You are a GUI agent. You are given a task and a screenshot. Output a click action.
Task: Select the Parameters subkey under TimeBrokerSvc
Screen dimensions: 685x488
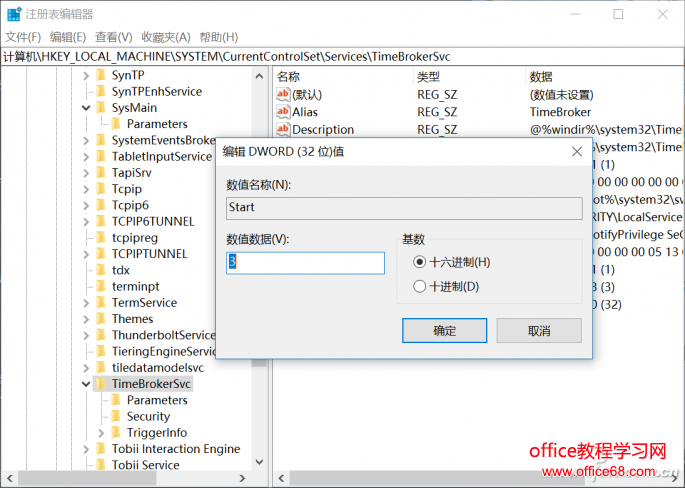(157, 400)
